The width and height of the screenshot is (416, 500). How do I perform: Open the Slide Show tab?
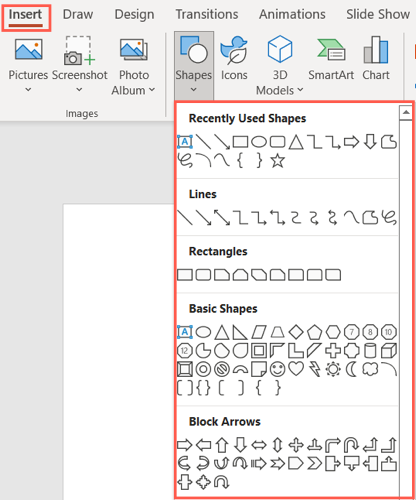(378, 14)
